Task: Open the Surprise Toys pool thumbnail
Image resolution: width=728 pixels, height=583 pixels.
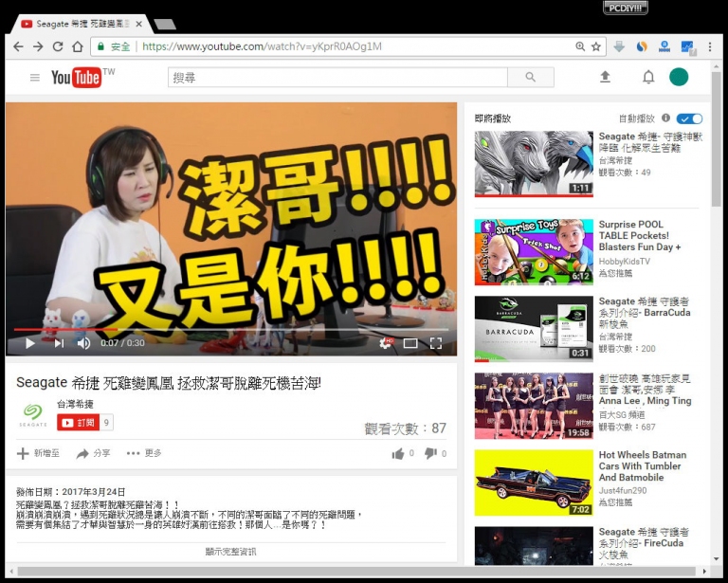Action: [534, 251]
